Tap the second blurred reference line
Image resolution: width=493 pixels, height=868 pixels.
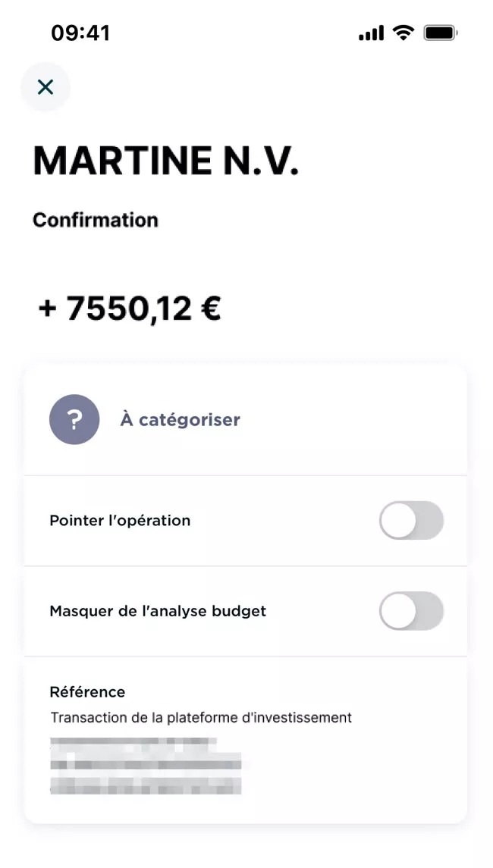pyautogui.click(x=146, y=762)
